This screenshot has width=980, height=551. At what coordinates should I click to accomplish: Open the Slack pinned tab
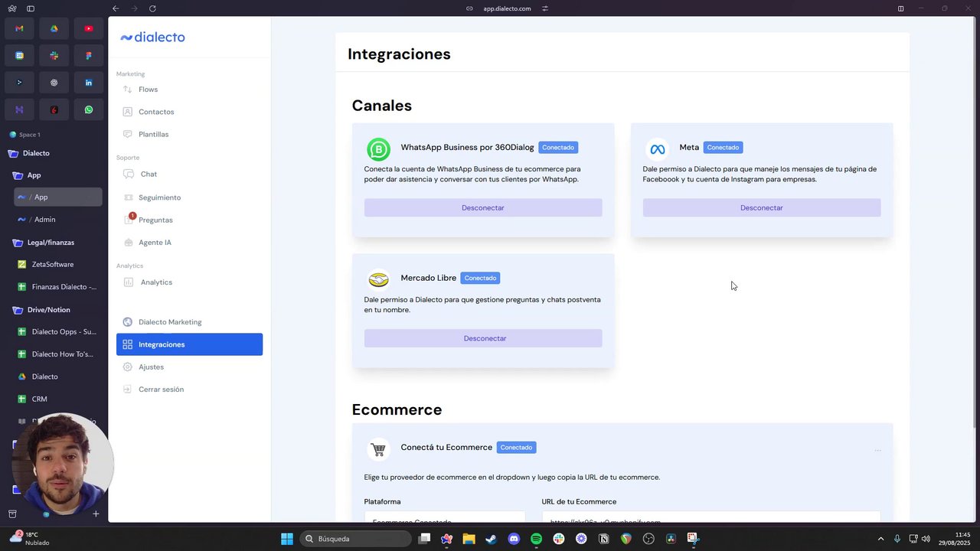[x=54, y=56]
